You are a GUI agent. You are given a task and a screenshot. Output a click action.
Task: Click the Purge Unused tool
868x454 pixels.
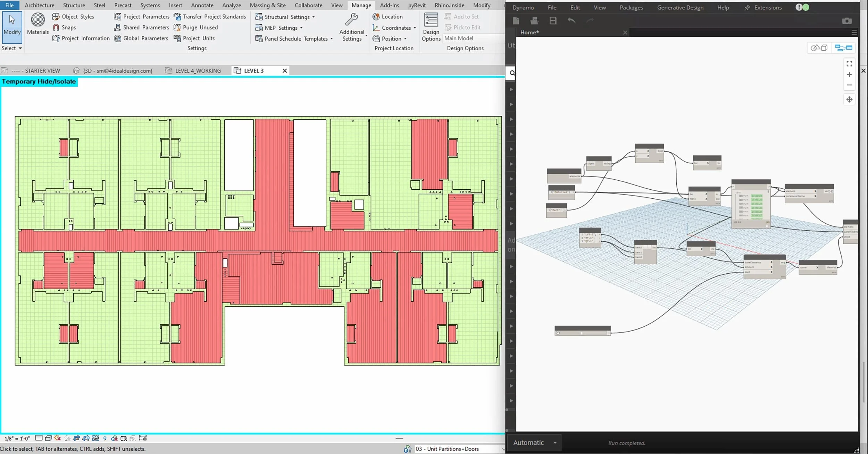tap(196, 27)
